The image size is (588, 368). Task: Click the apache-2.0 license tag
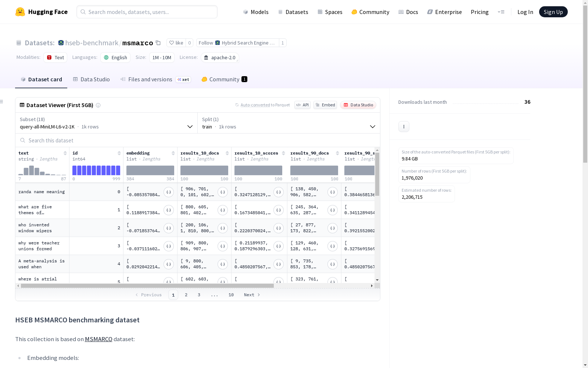220,57
